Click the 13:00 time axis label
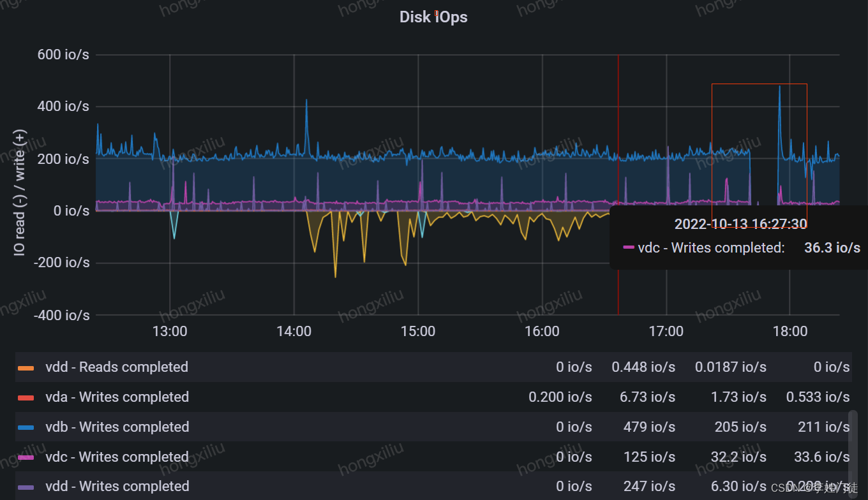 [170, 332]
